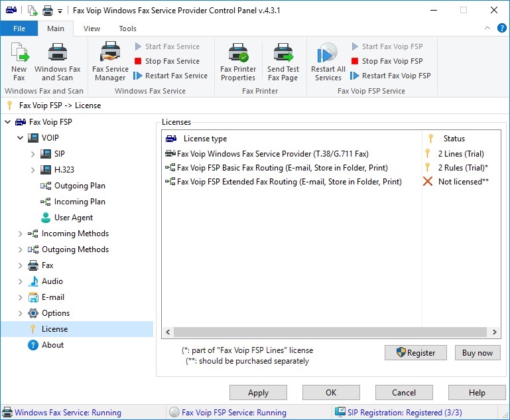The image size is (510, 420).
Task: Open Windows Fax and Scan
Action: click(x=57, y=62)
